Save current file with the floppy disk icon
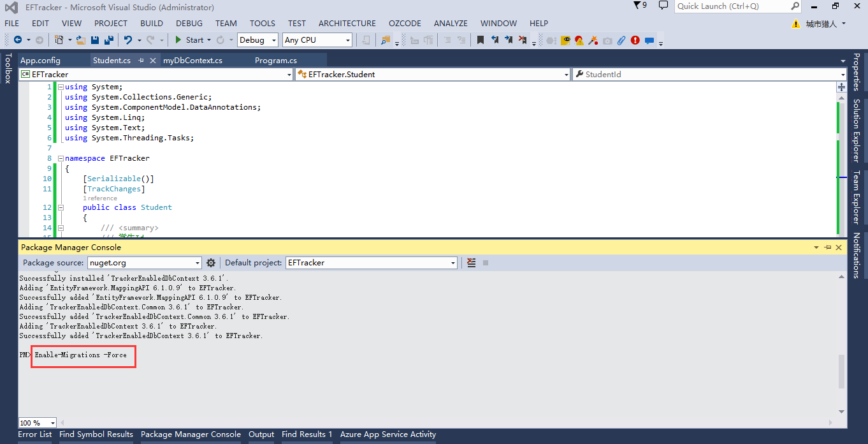The width and height of the screenshot is (868, 444). click(94, 40)
